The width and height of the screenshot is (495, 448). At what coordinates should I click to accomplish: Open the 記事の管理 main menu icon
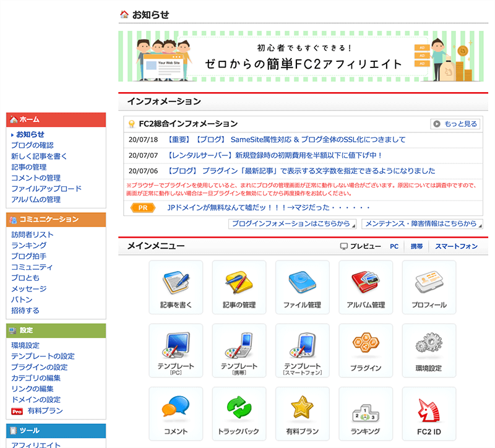239,287
